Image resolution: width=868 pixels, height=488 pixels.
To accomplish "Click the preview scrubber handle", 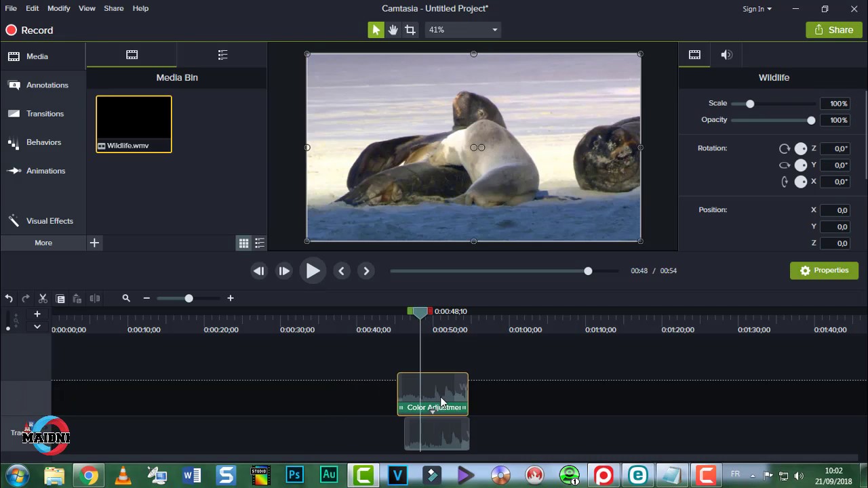I will click(x=588, y=271).
